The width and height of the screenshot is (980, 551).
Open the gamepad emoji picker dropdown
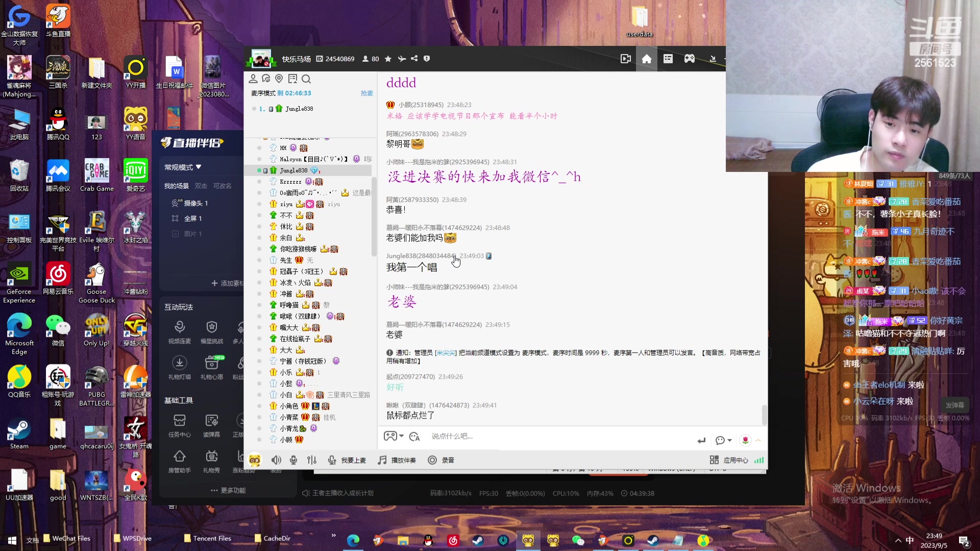(393, 436)
